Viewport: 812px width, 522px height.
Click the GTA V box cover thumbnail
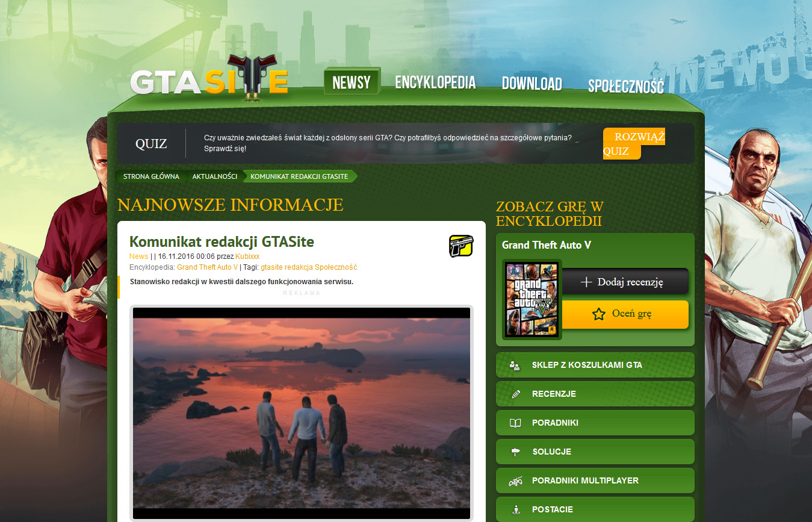(x=532, y=299)
